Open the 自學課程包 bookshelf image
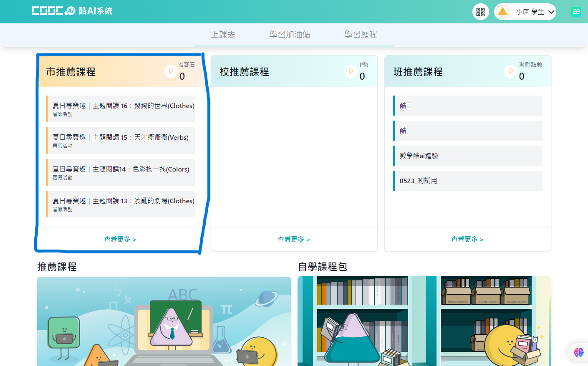 click(x=424, y=321)
